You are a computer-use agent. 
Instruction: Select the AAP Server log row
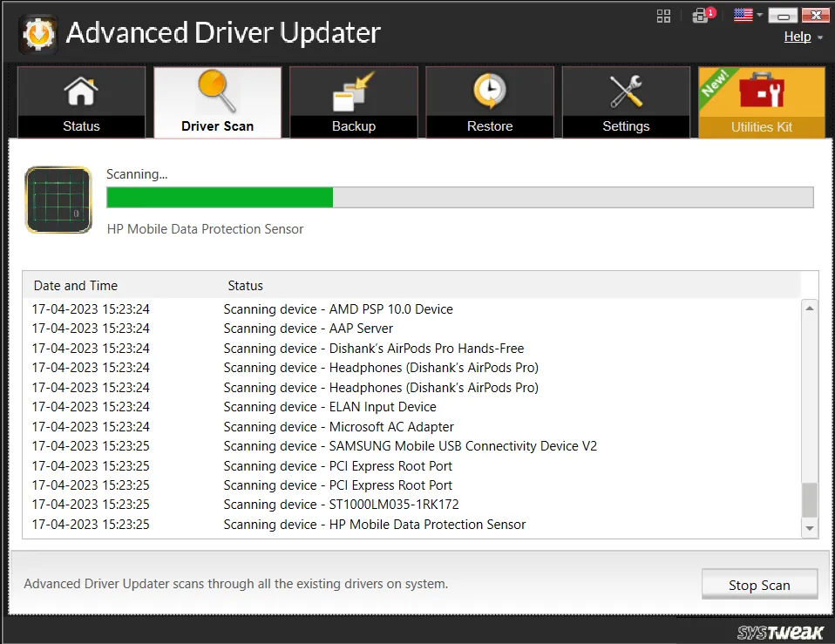pos(411,329)
